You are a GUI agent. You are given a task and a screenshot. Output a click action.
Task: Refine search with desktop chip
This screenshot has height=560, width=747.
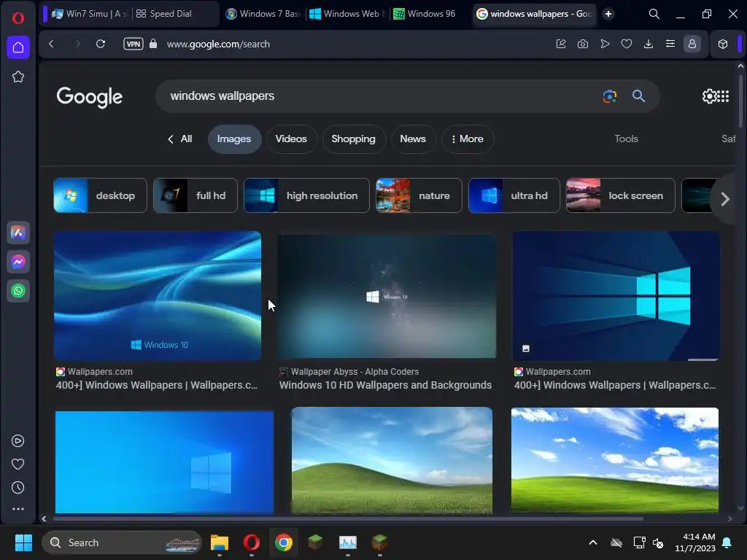click(101, 195)
